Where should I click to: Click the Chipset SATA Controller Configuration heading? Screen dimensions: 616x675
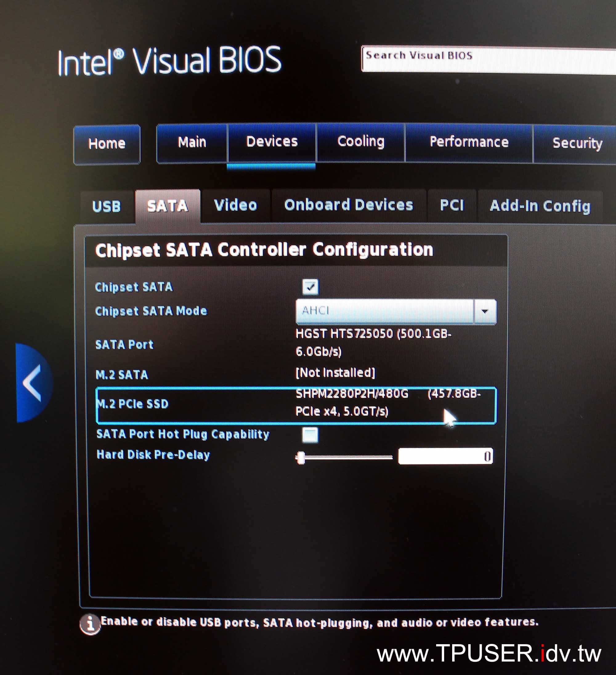click(x=264, y=250)
